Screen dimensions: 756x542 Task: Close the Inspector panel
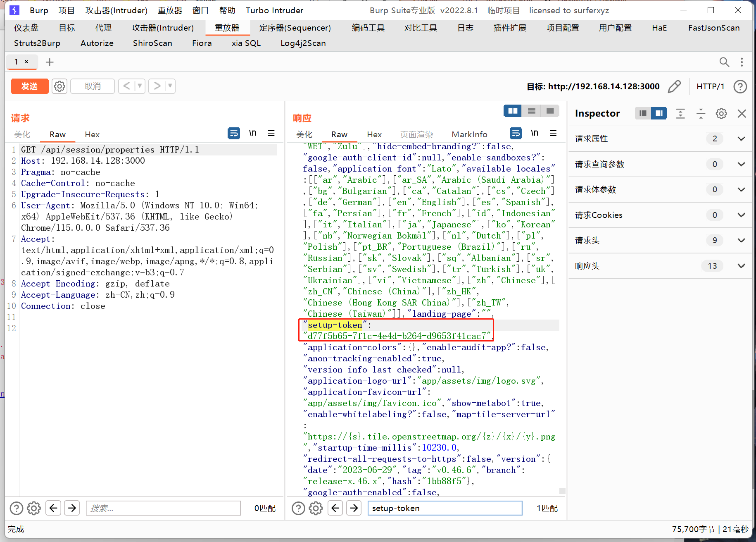pos(742,114)
